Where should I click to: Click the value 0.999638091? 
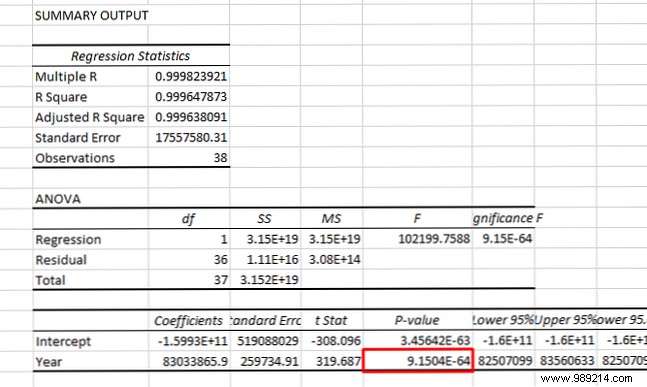(191, 117)
